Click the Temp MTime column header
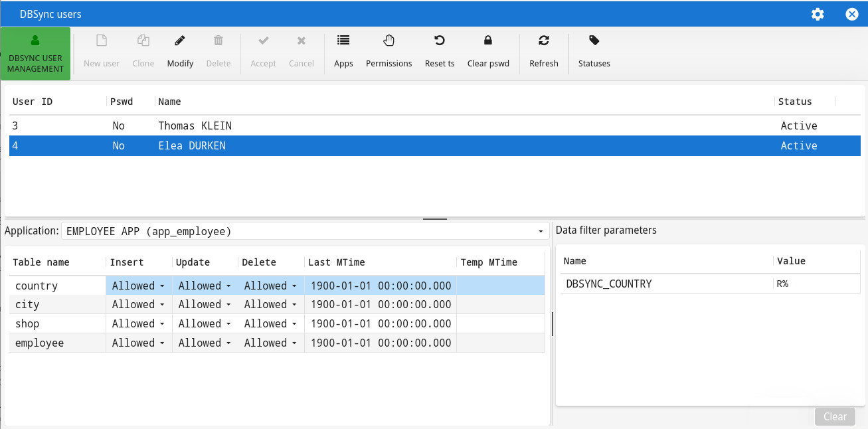The height and width of the screenshot is (429, 868). click(501, 262)
